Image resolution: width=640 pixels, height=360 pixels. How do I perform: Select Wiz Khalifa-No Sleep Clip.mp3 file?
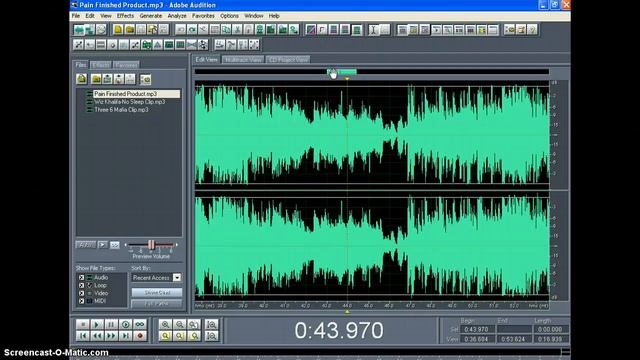pyautogui.click(x=130, y=102)
